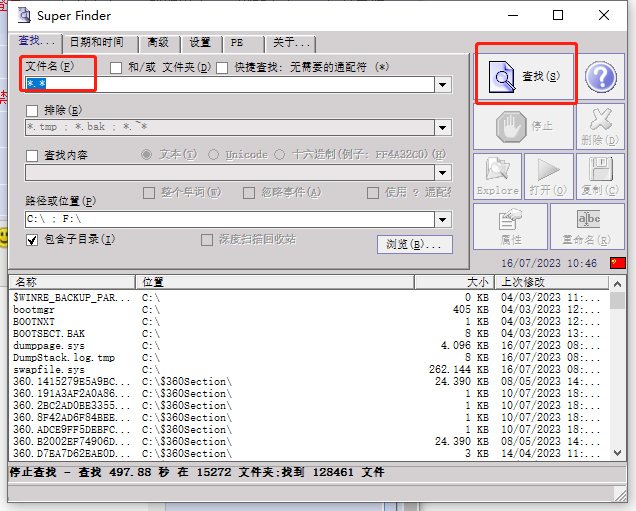Click the results list scroll up arrow
This screenshot has height=511, width=636.
pyautogui.click(x=617, y=284)
